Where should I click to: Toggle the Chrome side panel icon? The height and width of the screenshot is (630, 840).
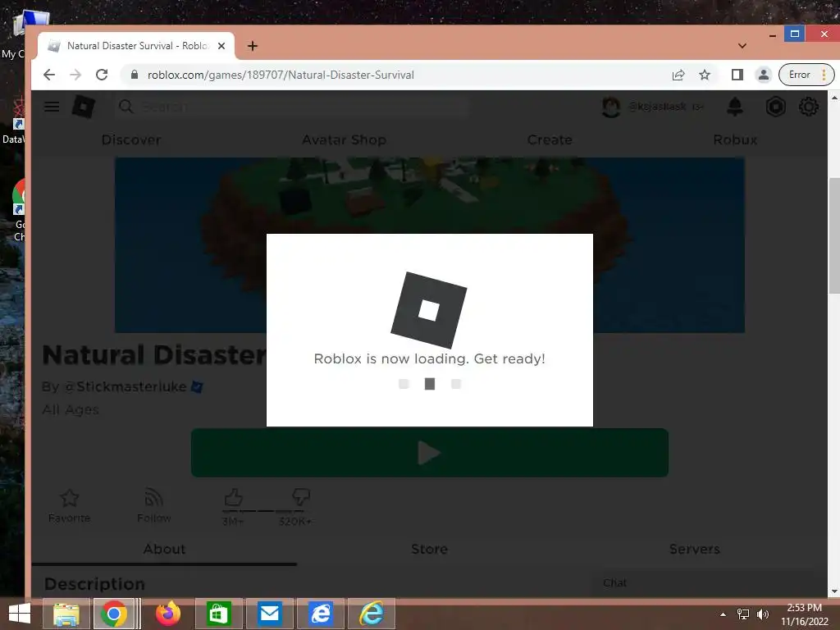click(737, 75)
